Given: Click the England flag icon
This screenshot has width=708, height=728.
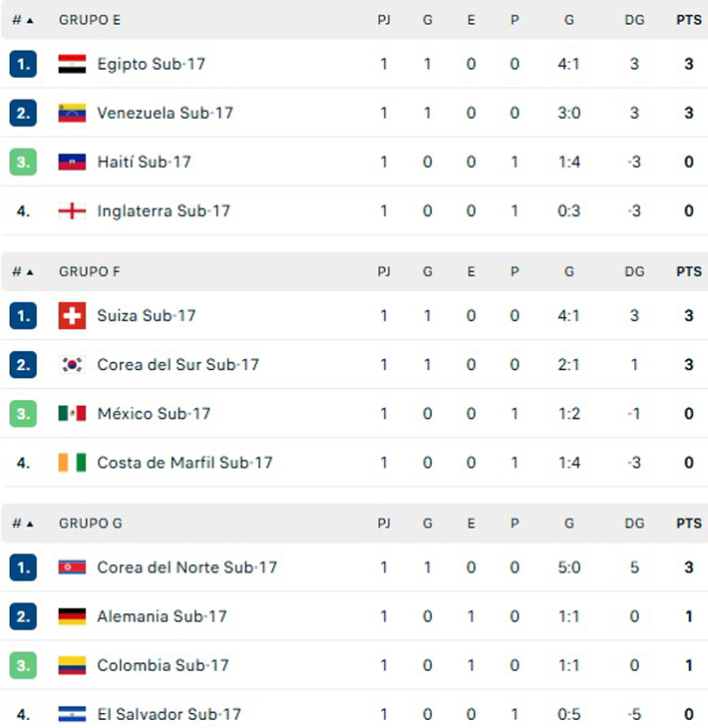Looking at the screenshot, I should (72, 210).
